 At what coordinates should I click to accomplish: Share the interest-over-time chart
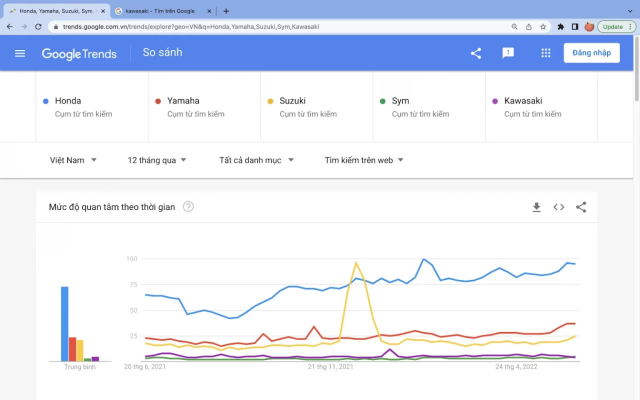point(581,207)
